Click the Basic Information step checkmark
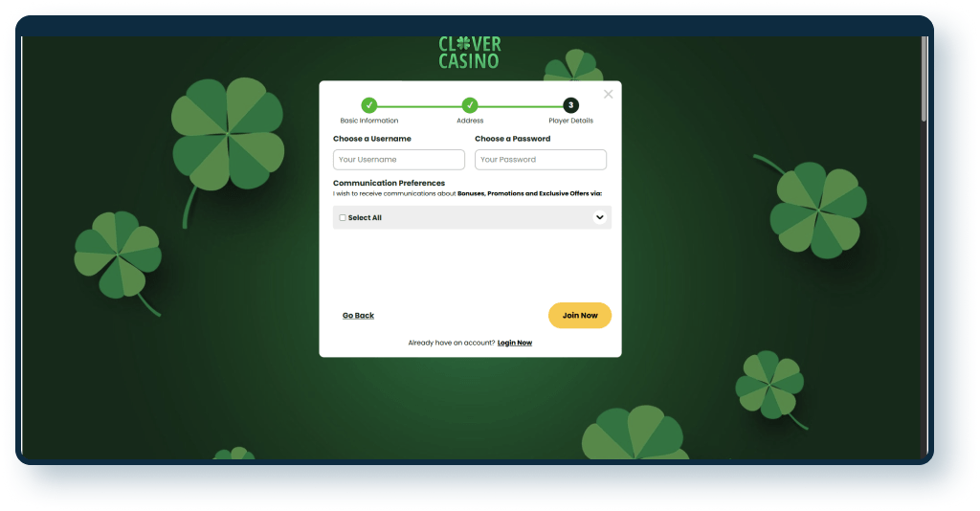 point(369,105)
